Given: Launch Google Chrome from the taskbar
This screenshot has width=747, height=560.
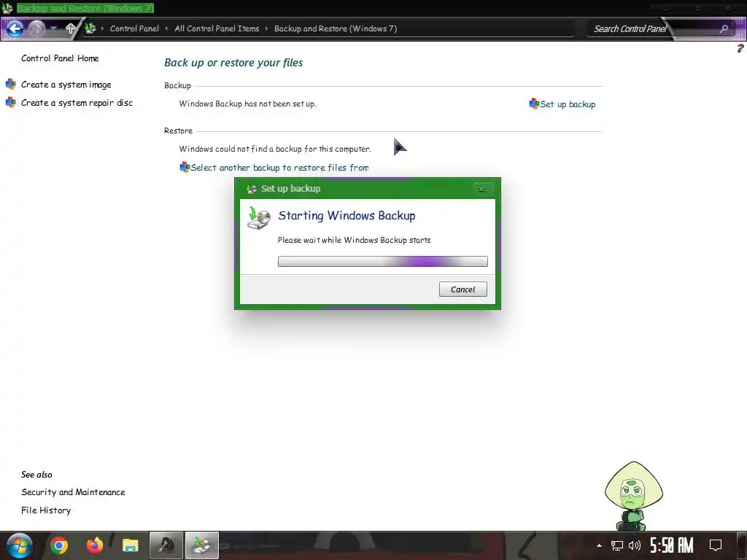Looking at the screenshot, I should (59, 545).
